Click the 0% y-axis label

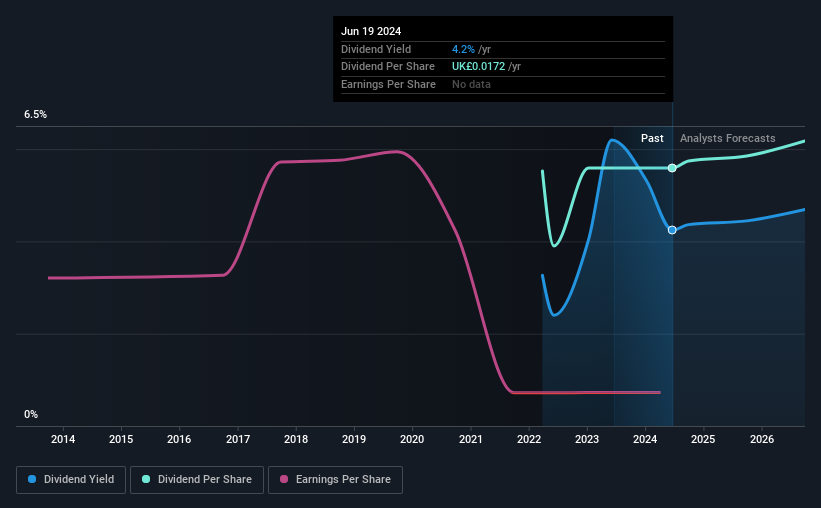31,414
